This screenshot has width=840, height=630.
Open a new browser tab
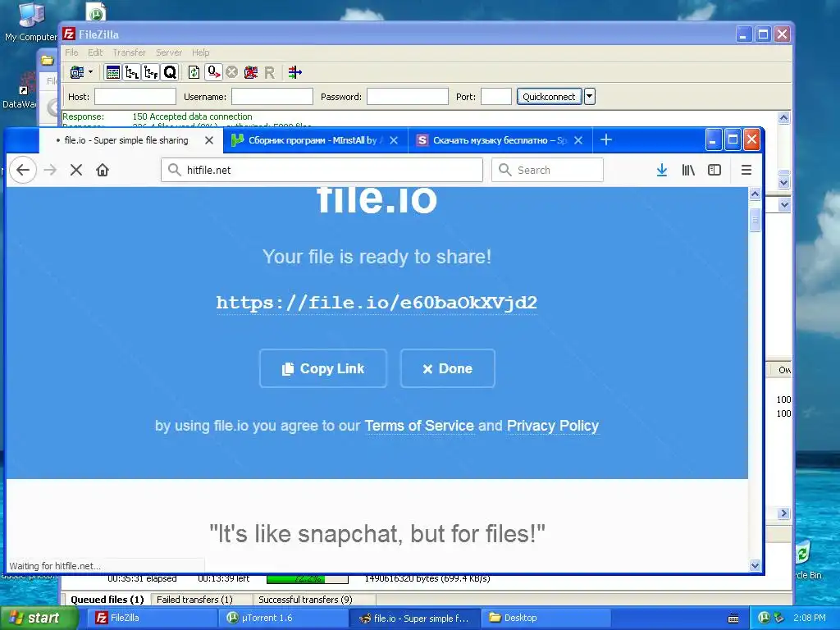pyautogui.click(x=606, y=139)
